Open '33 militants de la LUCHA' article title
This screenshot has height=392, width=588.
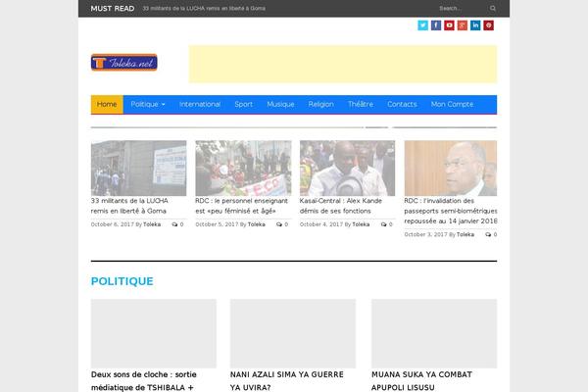129,206
